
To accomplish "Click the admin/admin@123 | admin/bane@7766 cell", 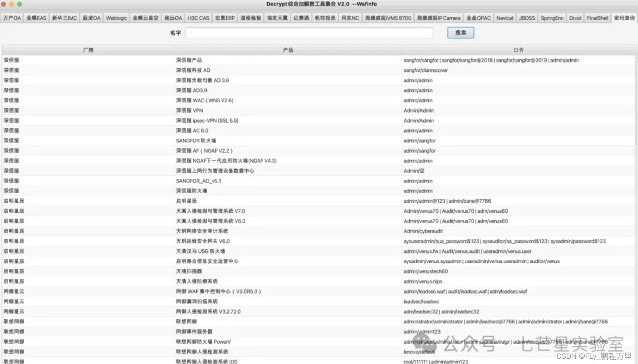I will [x=519, y=201].
